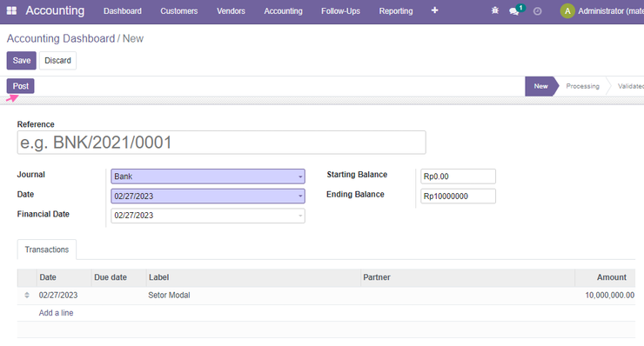Edit the Ending Balance field
Image resolution: width=644 pixels, height=346 pixels.
point(458,196)
